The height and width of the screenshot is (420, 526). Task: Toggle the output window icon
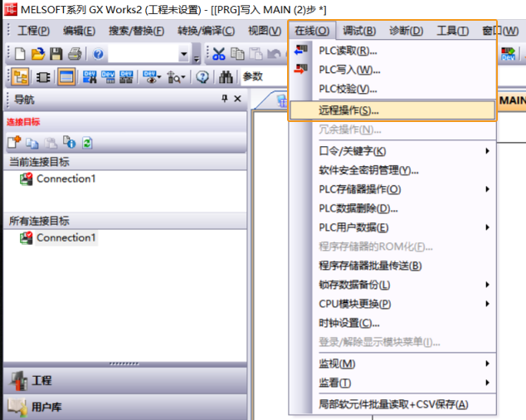click(x=66, y=77)
